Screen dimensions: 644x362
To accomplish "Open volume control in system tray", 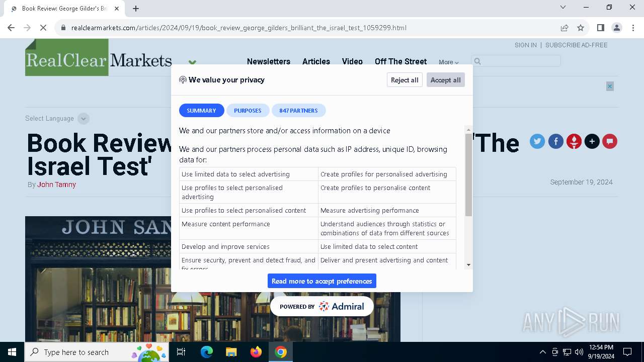I will (579, 352).
